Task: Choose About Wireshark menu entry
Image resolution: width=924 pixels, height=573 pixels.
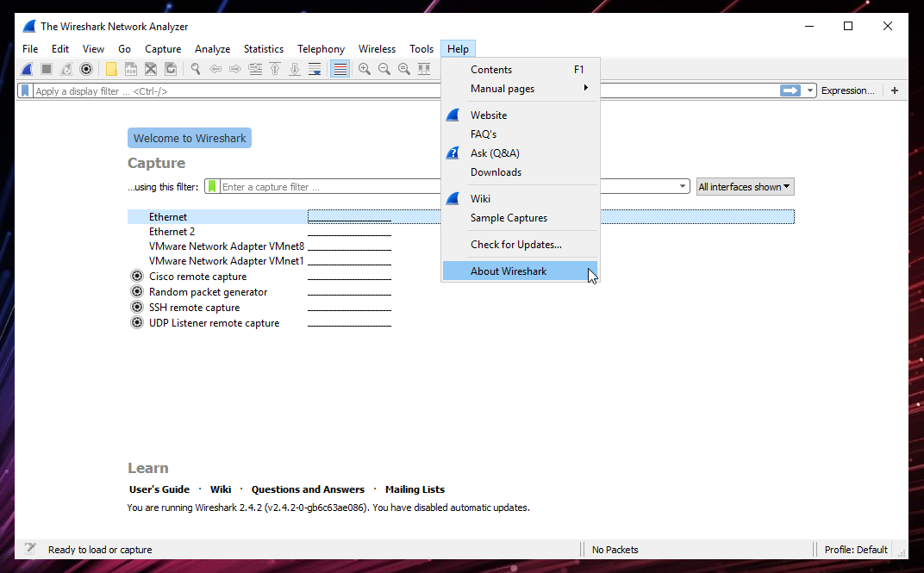Action: [521, 271]
